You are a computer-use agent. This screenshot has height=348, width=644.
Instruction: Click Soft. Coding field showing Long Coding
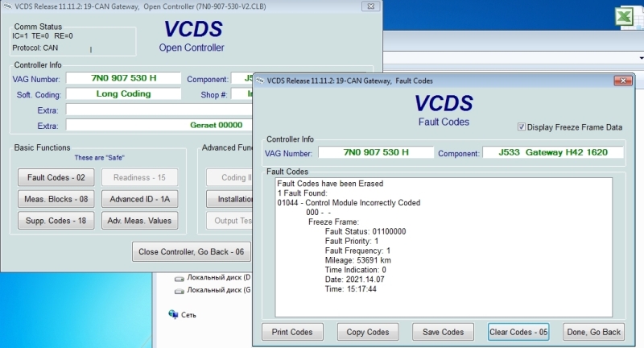(x=124, y=93)
